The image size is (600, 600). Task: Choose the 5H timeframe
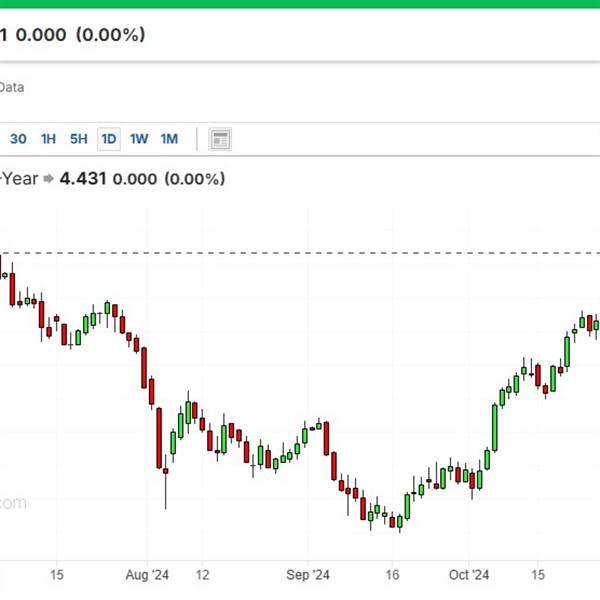(x=78, y=139)
